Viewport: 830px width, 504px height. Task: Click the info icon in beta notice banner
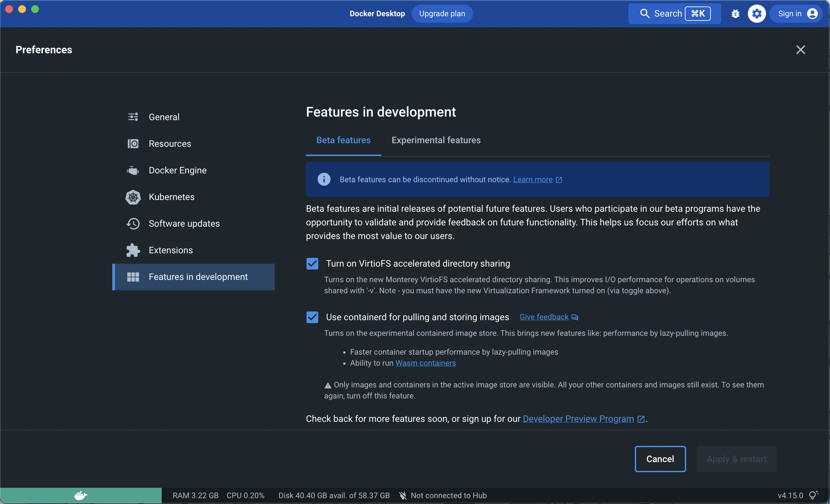pyautogui.click(x=324, y=179)
